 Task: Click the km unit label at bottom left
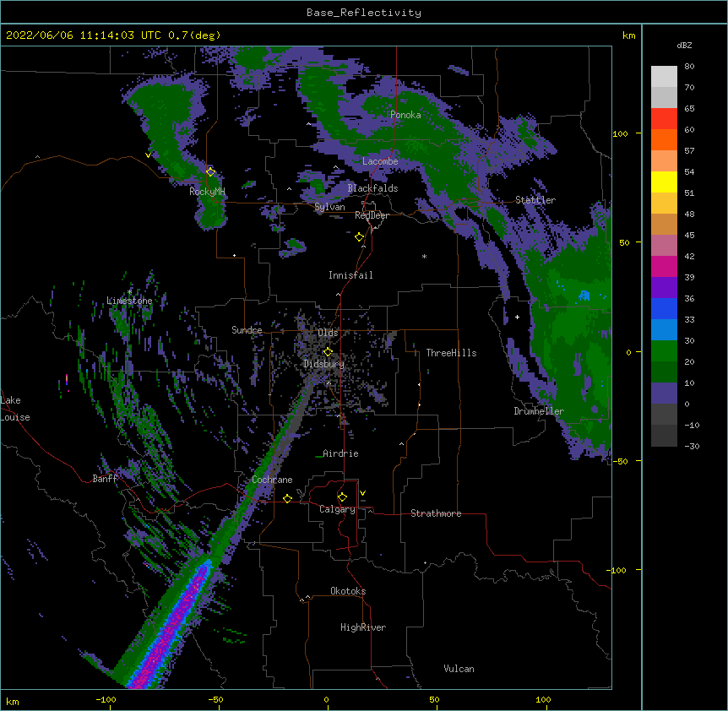[13, 701]
